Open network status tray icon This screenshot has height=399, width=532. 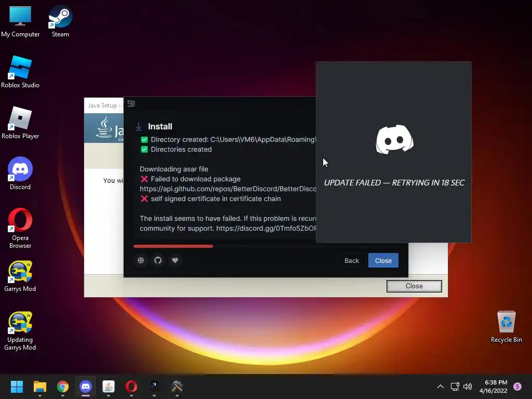(x=455, y=387)
